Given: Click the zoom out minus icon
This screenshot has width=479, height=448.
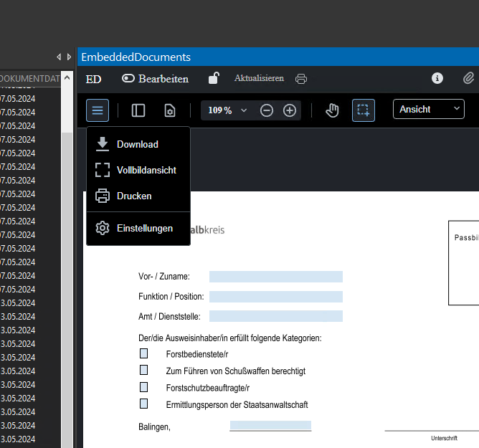Looking at the screenshot, I should coord(267,110).
